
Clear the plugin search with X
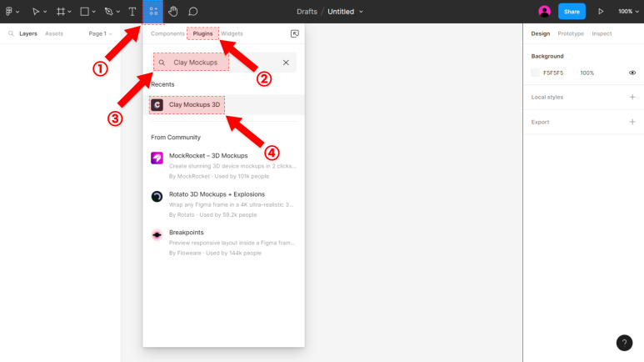pyautogui.click(x=286, y=63)
